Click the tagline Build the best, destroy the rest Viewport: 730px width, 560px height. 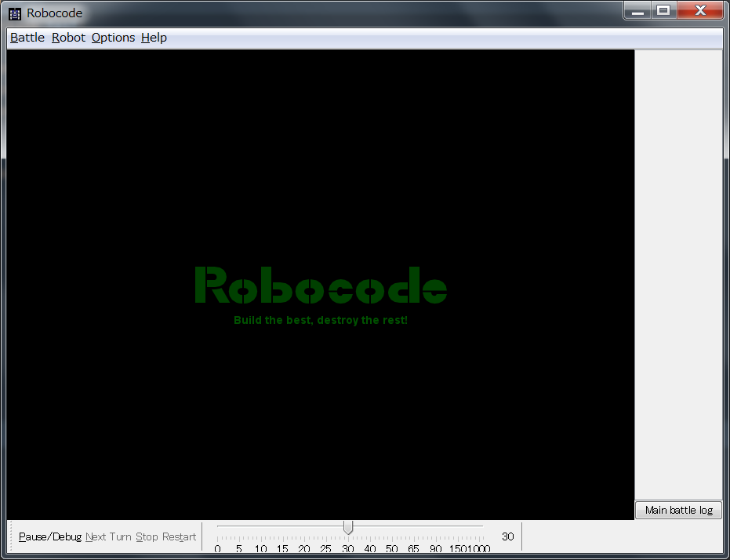tap(321, 319)
